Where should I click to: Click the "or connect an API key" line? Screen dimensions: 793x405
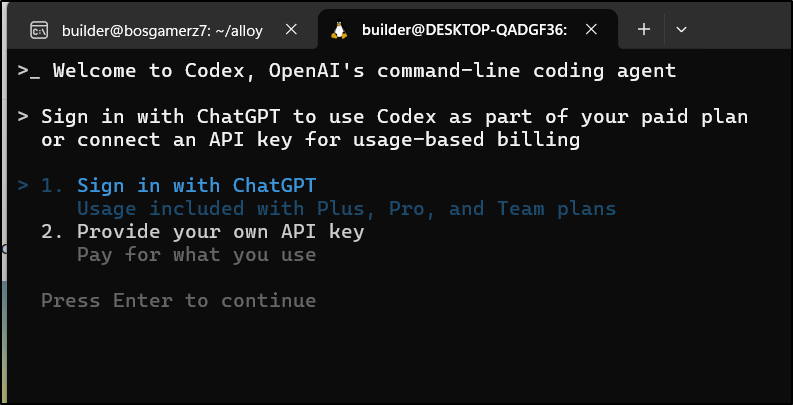(311, 140)
